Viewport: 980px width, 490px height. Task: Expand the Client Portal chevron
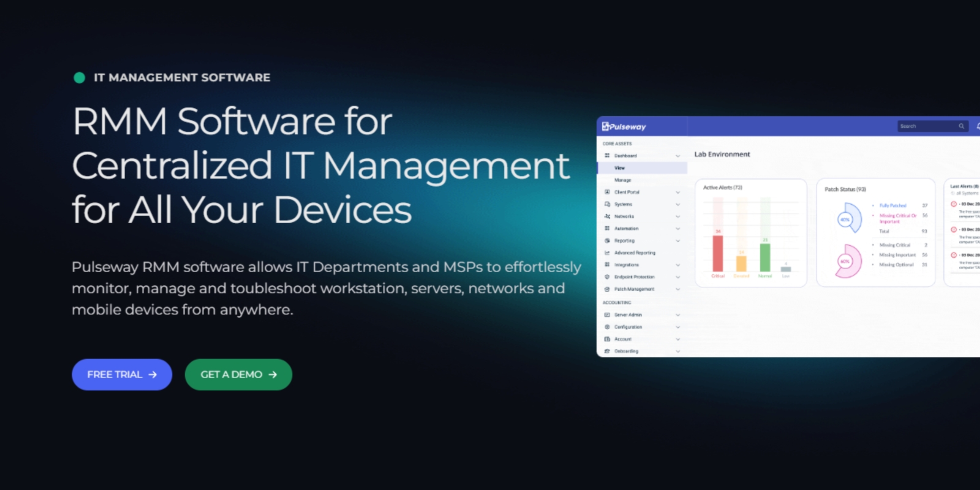(x=678, y=192)
